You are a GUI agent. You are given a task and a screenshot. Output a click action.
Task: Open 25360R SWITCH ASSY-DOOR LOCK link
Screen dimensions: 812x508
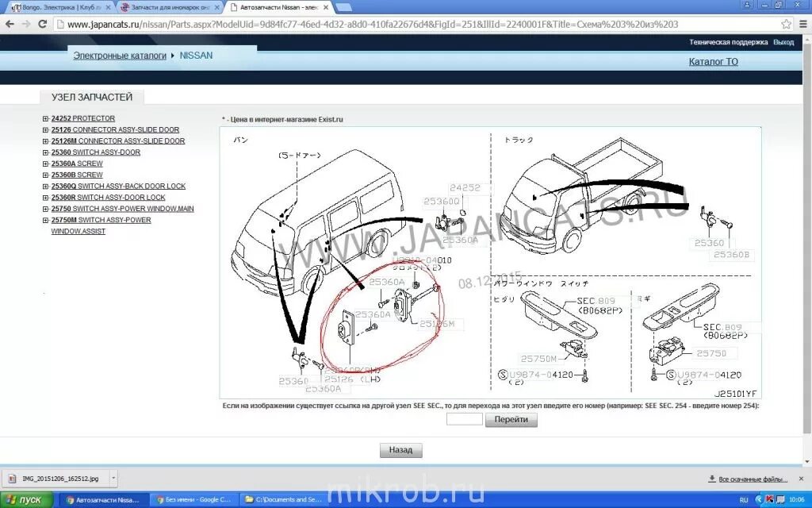pos(108,198)
